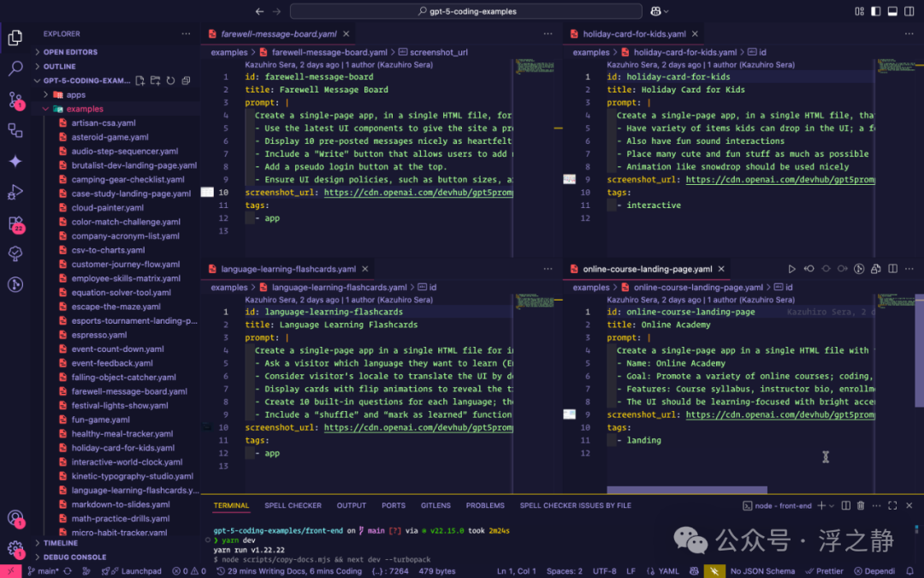This screenshot has width=924, height=578.
Task: Click the gpt-5-coding-examples command center search
Action: [x=466, y=11]
